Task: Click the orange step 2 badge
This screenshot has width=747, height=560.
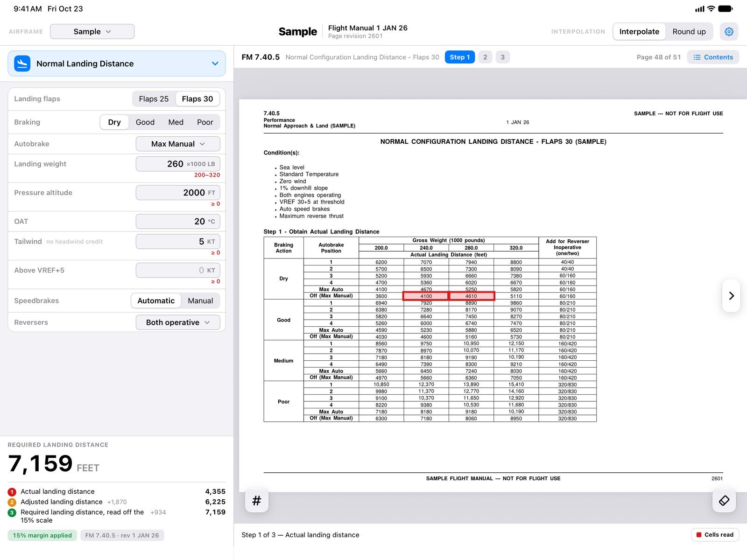Action: pos(12,502)
